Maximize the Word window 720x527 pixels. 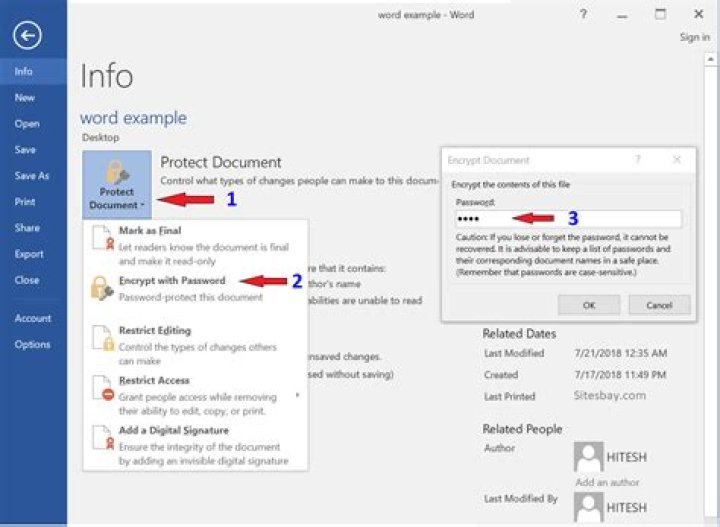tap(660, 14)
